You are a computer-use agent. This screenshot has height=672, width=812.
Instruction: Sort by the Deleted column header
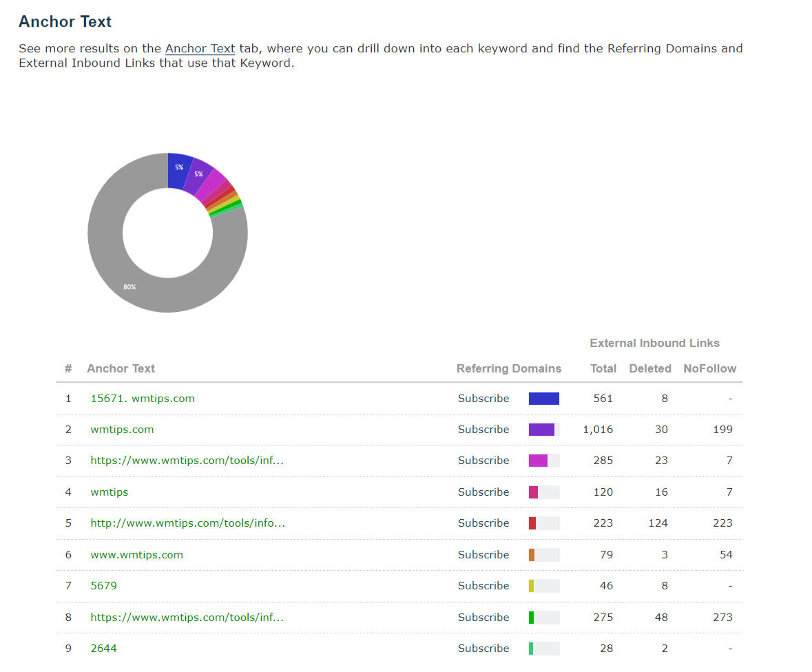pyautogui.click(x=649, y=368)
